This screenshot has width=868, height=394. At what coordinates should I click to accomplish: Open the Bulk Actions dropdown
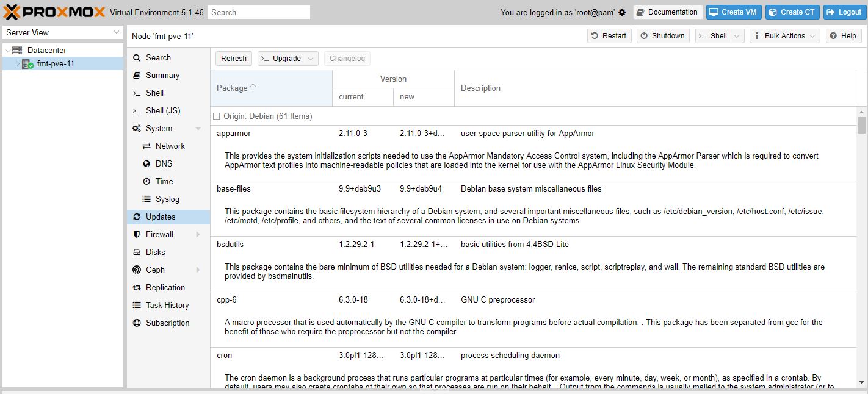[784, 36]
